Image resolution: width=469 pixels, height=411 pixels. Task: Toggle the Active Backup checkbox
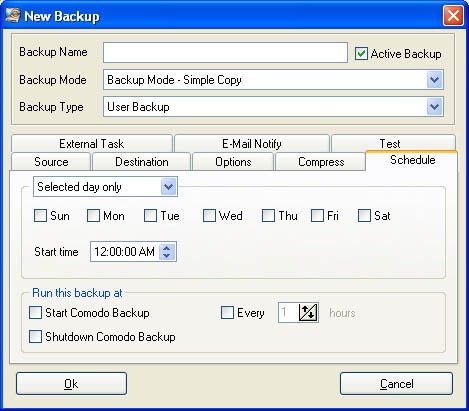pos(361,54)
